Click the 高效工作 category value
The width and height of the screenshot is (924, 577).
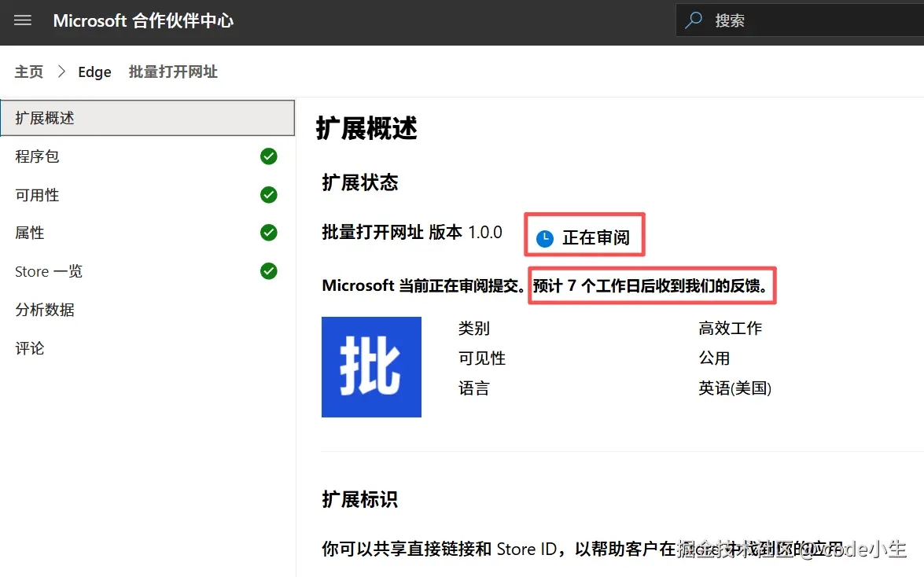coord(730,329)
